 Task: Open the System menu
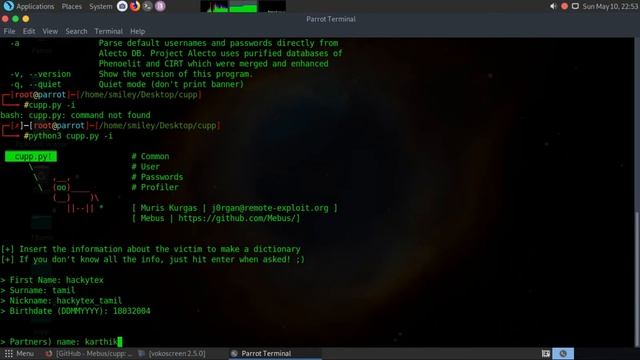100,7
